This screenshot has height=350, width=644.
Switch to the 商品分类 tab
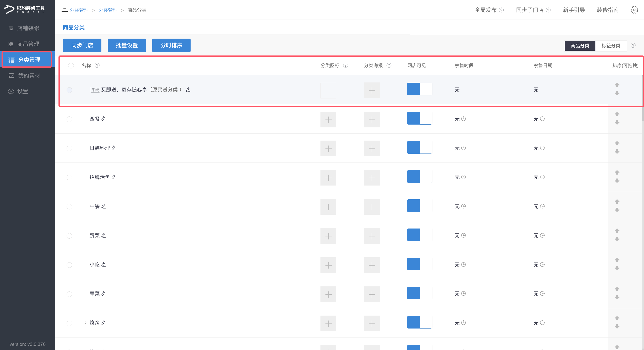coord(580,46)
